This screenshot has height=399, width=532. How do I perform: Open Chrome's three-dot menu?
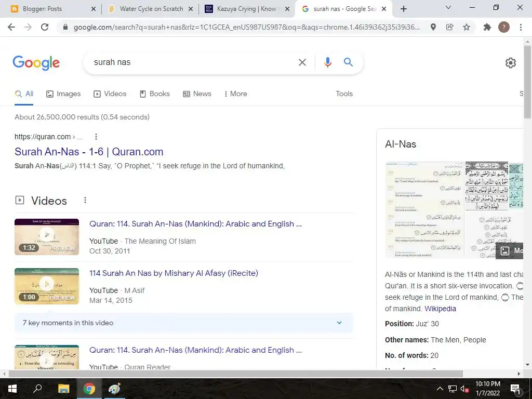(521, 27)
